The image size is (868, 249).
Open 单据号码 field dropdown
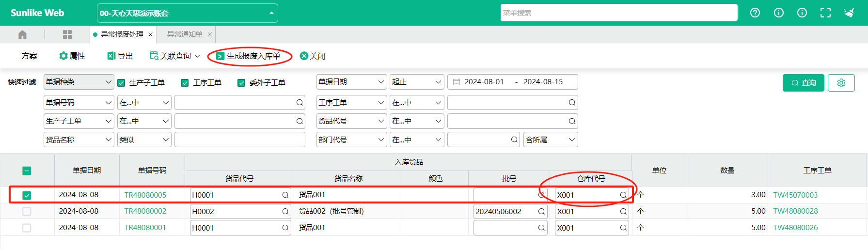(x=79, y=103)
